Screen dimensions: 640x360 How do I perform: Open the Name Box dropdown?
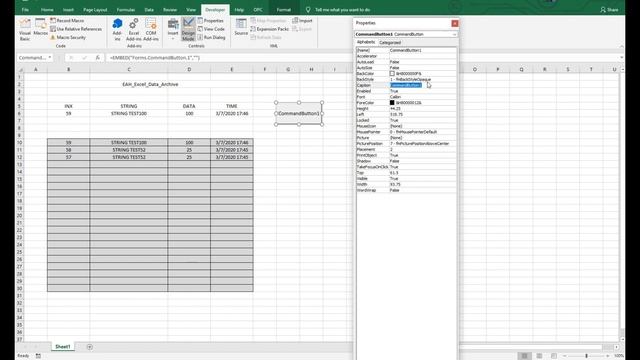(x=50, y=58)
